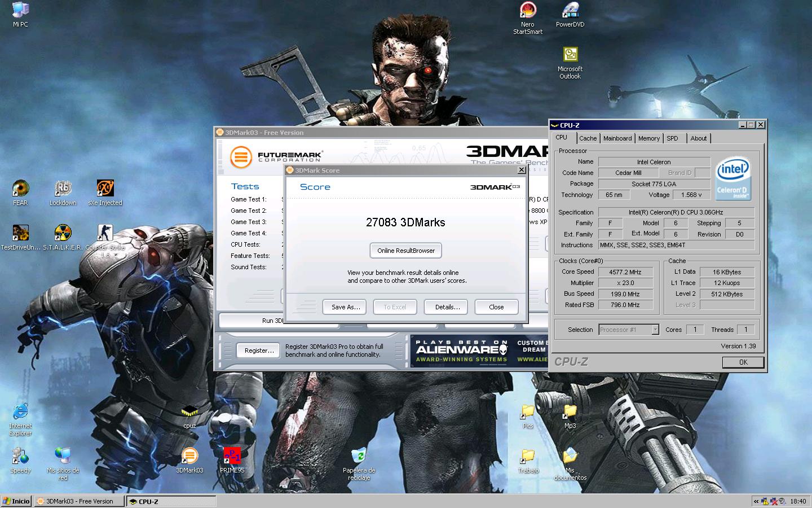Launch Nero StartSmart from desktop
The height and width of the screenshot is (508, 812).
(x=528, y=18)
